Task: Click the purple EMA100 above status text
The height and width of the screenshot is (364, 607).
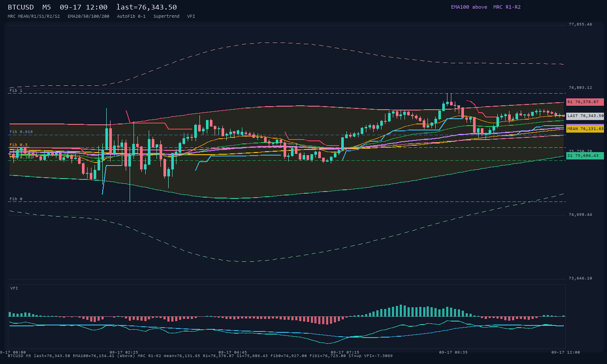Action: 469,7
